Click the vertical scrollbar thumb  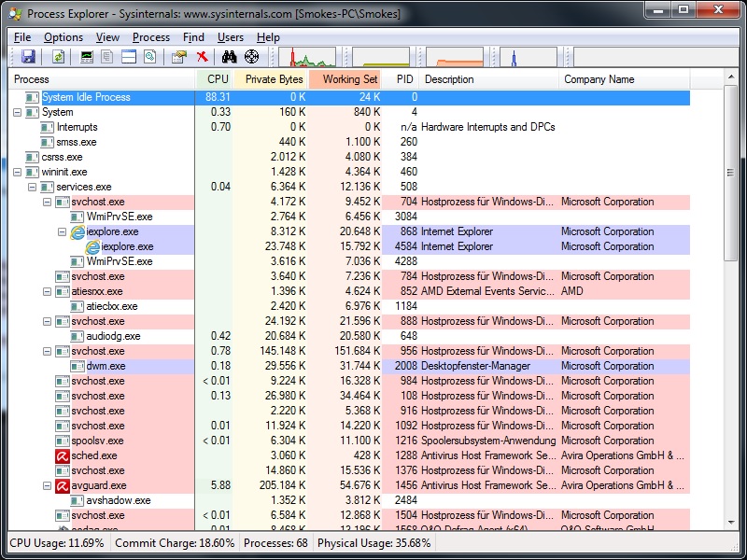pyautogui.click(x=731, y=173)
